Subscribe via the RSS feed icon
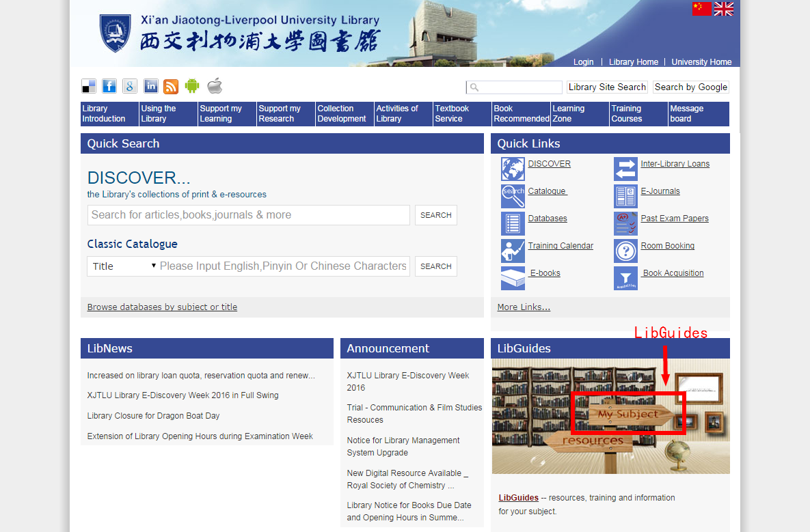Screen dimensions: 810x532 171,86
